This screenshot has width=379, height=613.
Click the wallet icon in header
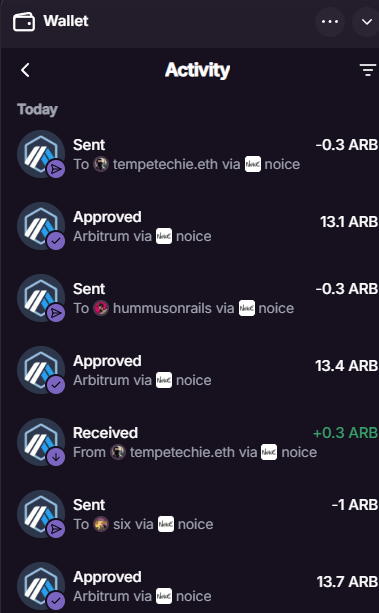[24, 22]
